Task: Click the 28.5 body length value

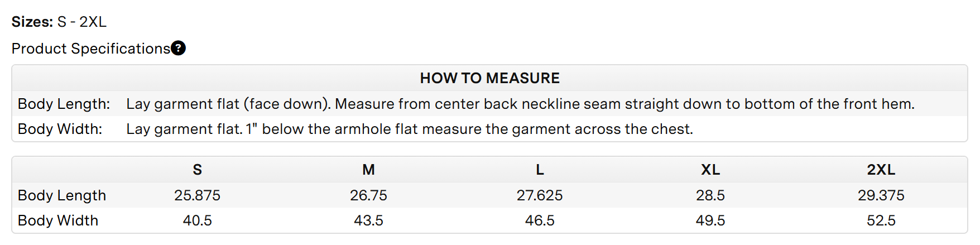Action: (x=710, y=195)
